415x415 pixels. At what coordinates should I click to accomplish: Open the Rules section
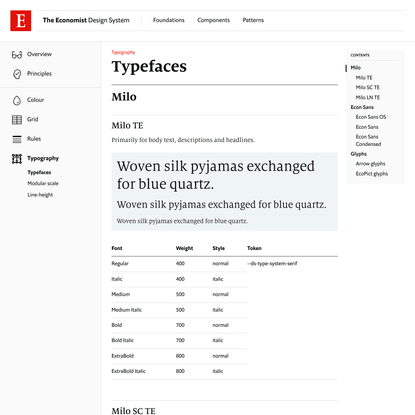[34, 139]
